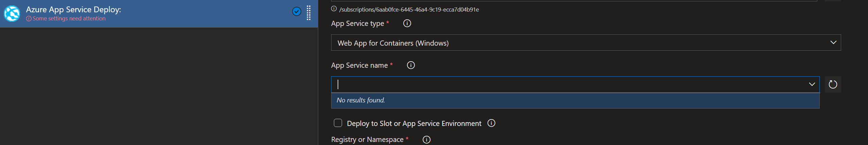Click the 'No results found.' dropdown entry
868x145 pixels.
coord(575,100)
